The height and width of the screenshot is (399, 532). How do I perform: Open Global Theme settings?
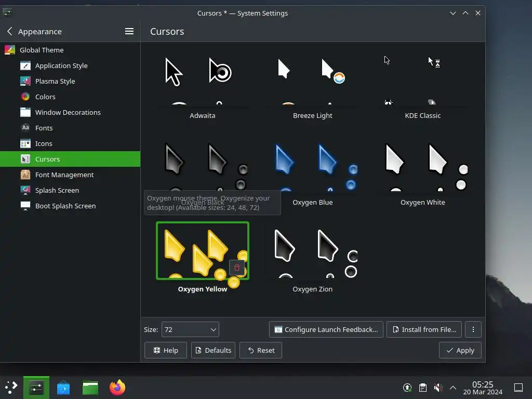coord(70,50)
